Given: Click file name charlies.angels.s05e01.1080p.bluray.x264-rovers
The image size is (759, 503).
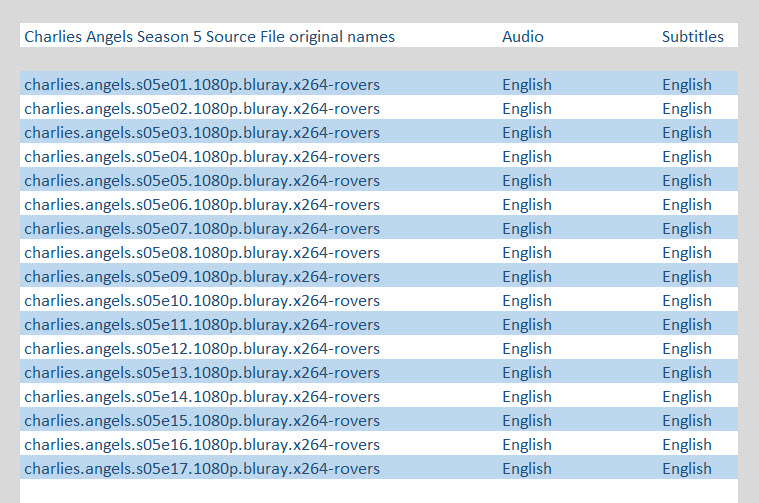Looking at the screenshot, I should click(202, 85).
